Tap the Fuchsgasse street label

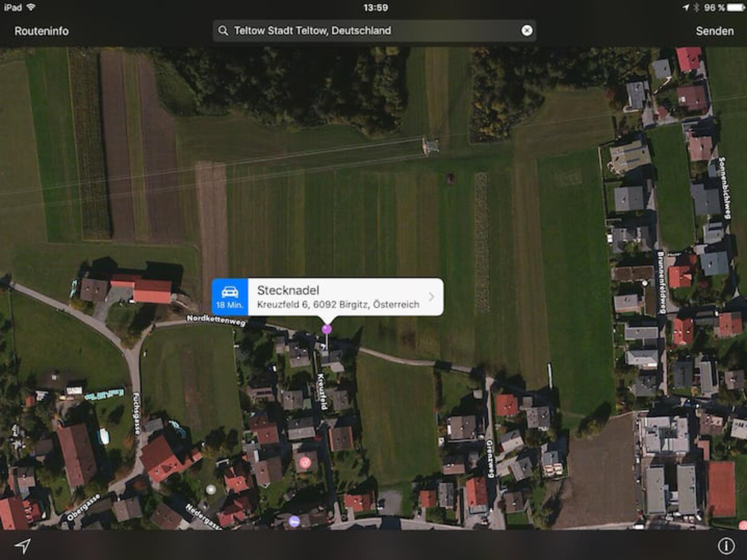pyautogui.click(x=136, y=413)
